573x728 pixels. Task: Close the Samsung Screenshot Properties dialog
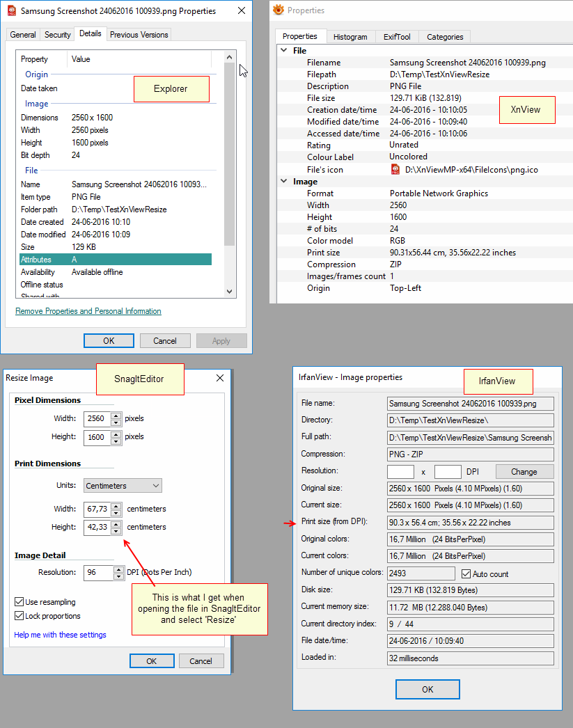241,11
